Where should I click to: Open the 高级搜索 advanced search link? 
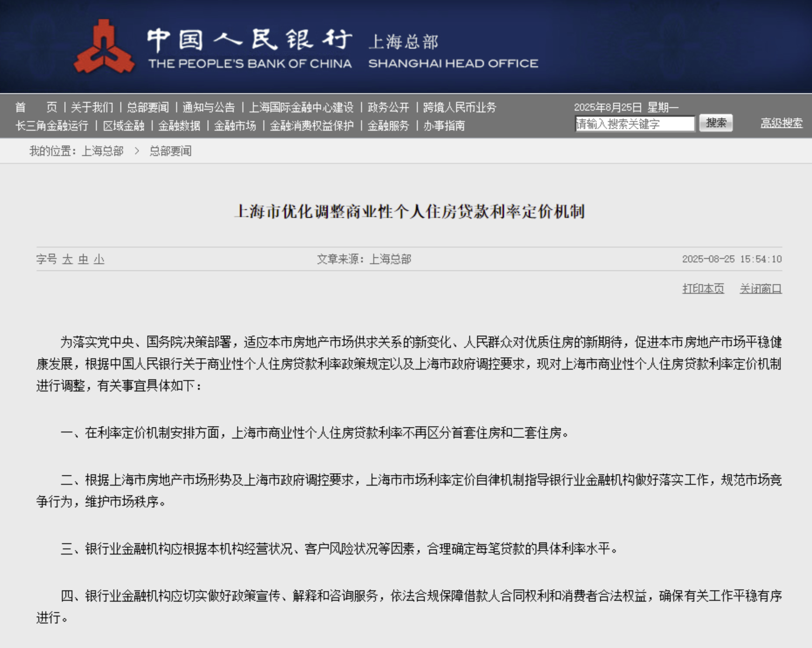coord(782,123)
